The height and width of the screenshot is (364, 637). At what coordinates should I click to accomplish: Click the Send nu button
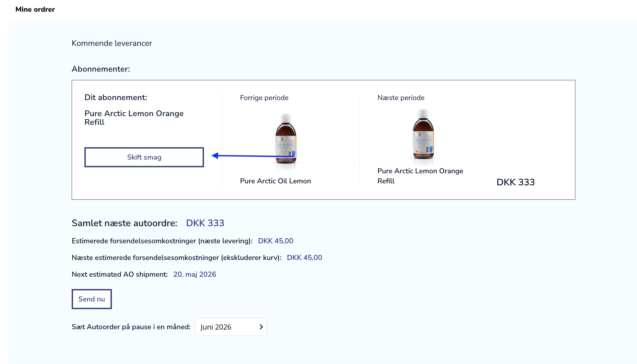pos(91,299)
